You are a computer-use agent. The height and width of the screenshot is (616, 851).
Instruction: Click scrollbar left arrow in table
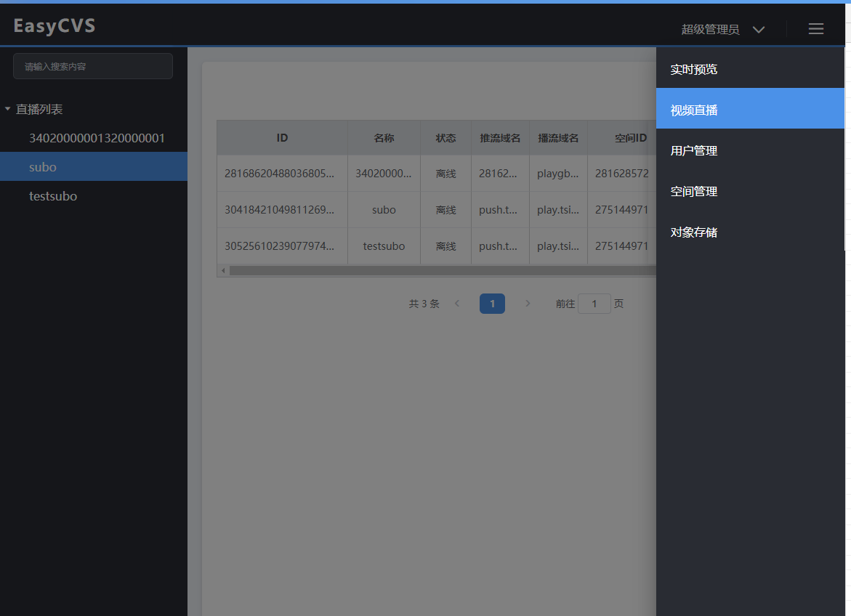point(223,270)
